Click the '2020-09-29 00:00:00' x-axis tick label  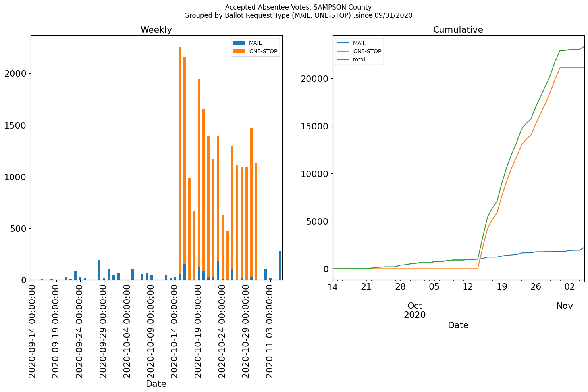[x=104, y=331]
